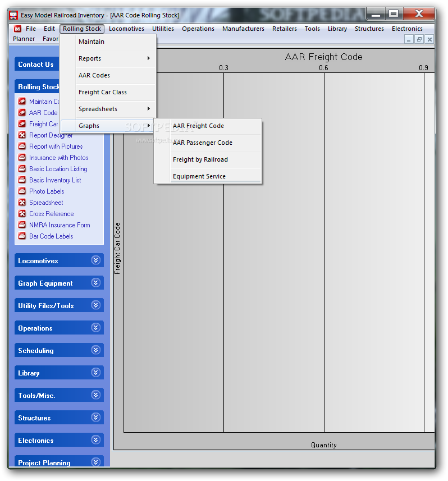Open Photo Labels link
The image size is (448, 481).
pyautogui.click(x=47, y=191)
